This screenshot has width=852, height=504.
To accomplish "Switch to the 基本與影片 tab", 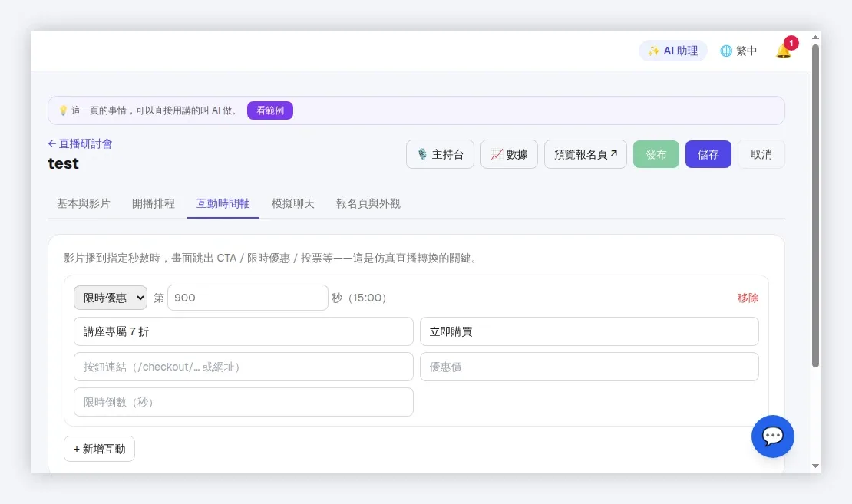I will [84, 203].
